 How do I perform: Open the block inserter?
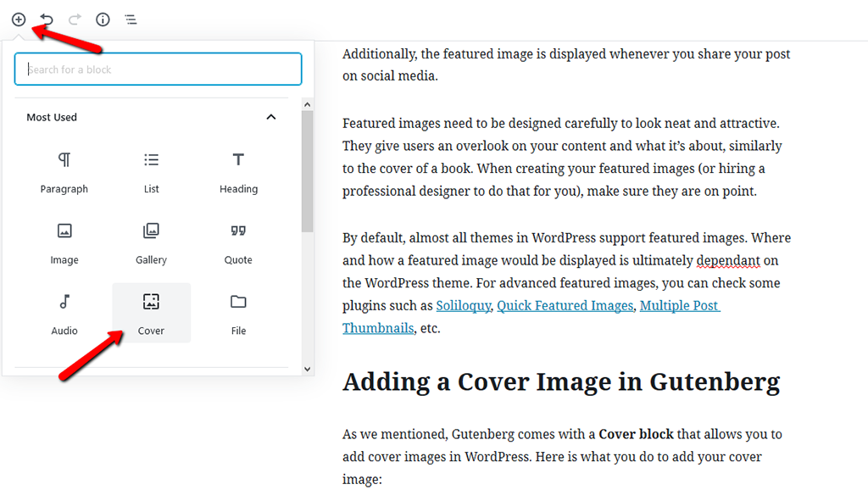click(18, 19)
